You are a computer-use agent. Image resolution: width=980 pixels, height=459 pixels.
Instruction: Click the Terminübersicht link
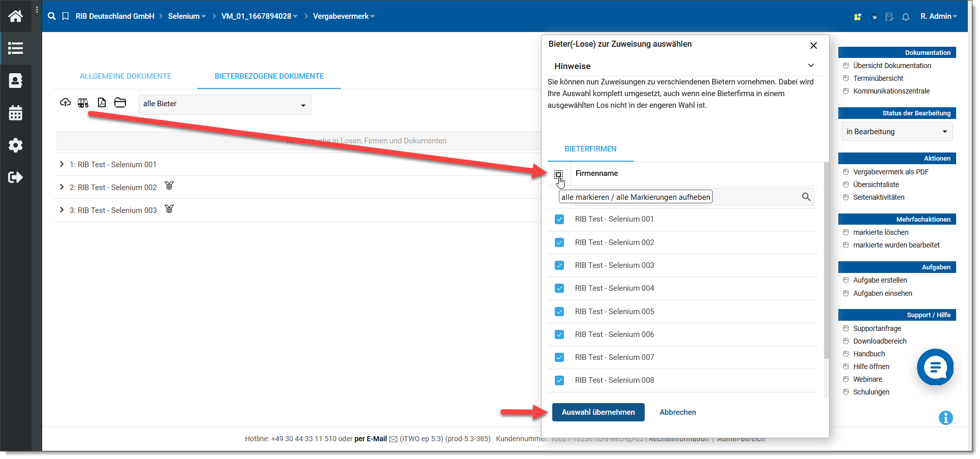coord(878,78)
